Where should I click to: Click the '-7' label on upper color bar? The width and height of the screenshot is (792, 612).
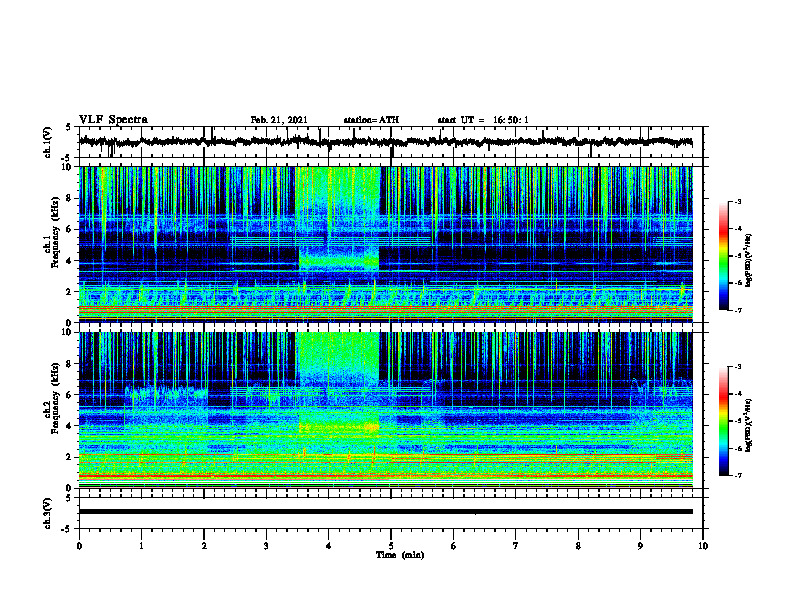point(737,310)
